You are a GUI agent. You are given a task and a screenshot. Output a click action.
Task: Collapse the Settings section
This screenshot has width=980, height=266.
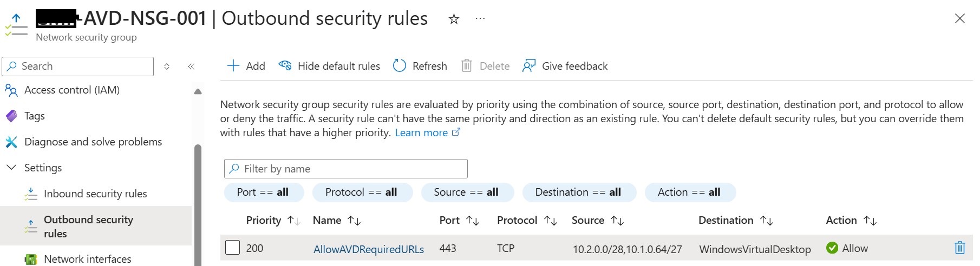point(11,168)
